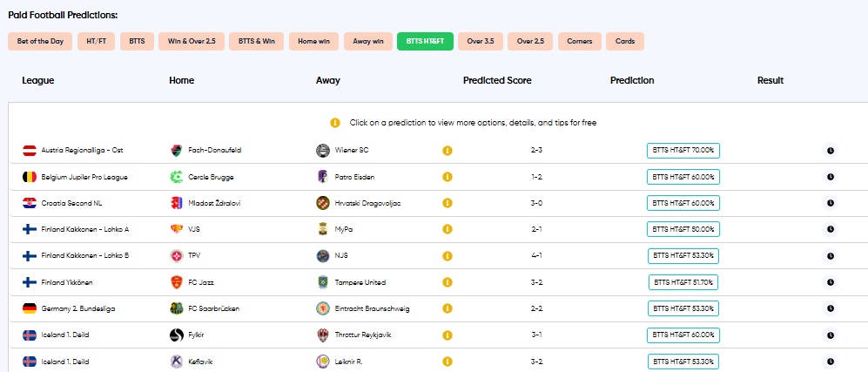Open BTTS HT&FT 70.00% prediction button
This screenshot has height=372, width=868.
(683, 150)
